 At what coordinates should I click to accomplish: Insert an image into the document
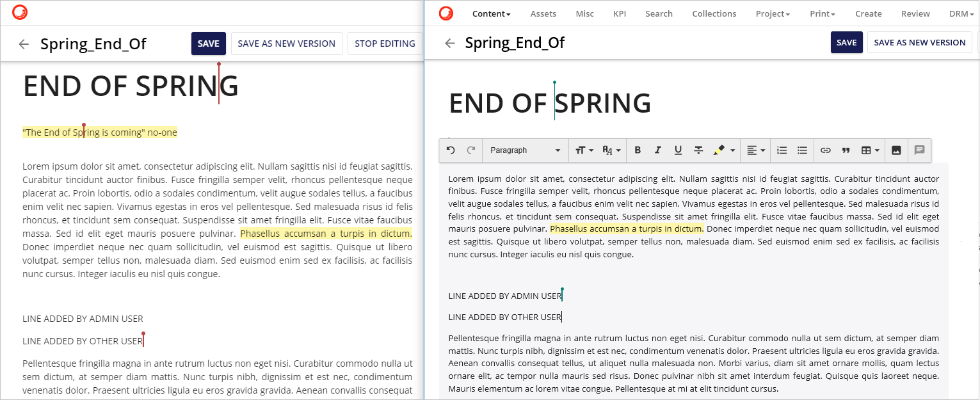(896, 150)
